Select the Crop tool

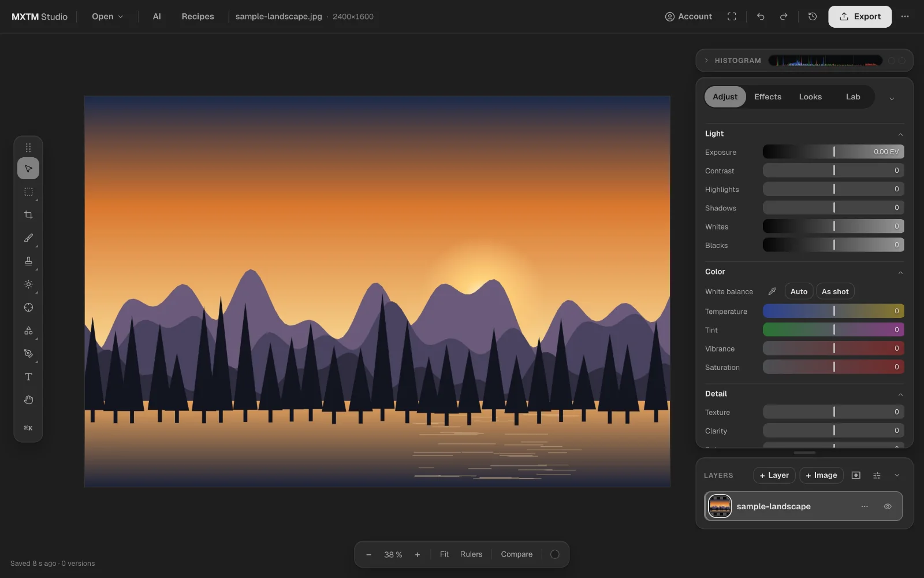(x=28, y=214)
